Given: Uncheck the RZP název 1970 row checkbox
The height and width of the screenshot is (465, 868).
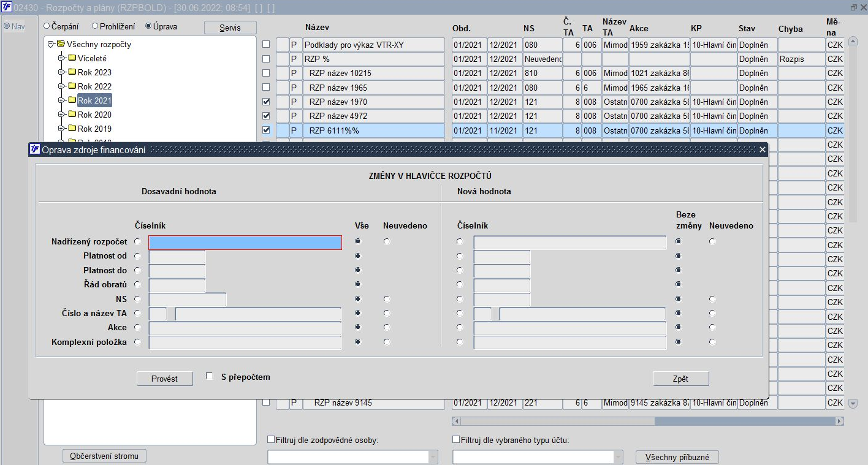Looking at the screenshot, I should (266, 102).
